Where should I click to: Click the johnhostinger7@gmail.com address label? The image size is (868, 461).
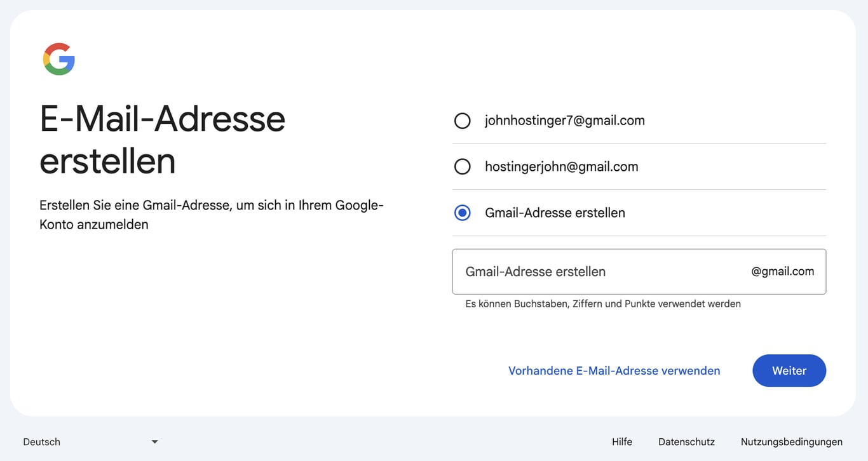tap(565, 120)
